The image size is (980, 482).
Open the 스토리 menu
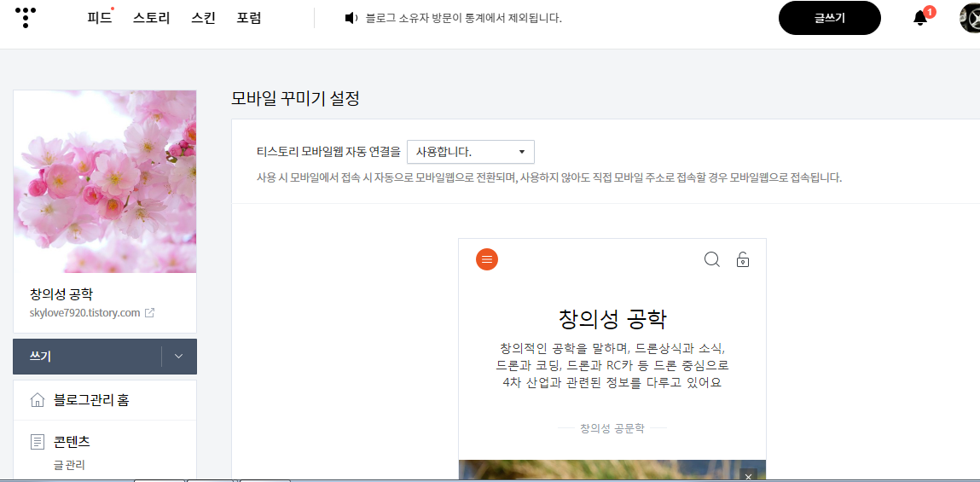tap(151, 18)
